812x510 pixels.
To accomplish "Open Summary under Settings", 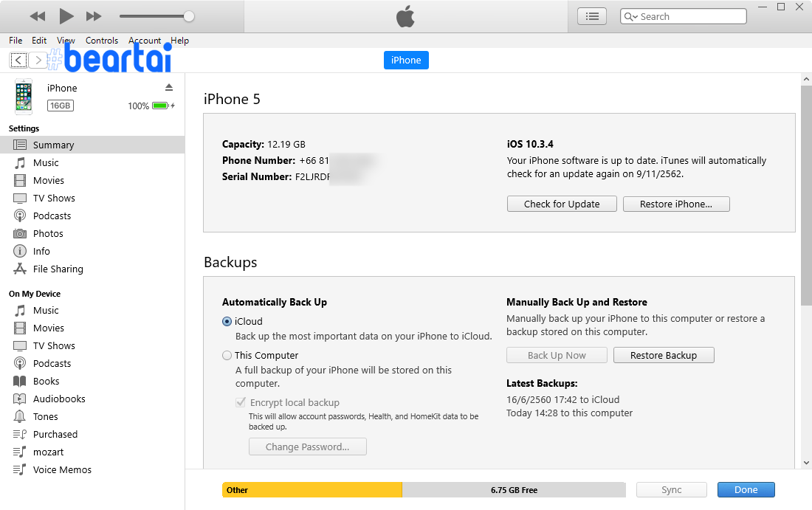I will (x=92, y=145).
